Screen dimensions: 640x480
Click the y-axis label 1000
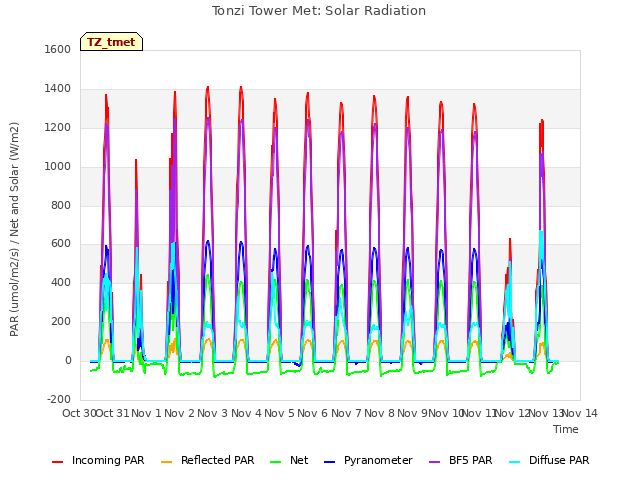pos(58,167)
